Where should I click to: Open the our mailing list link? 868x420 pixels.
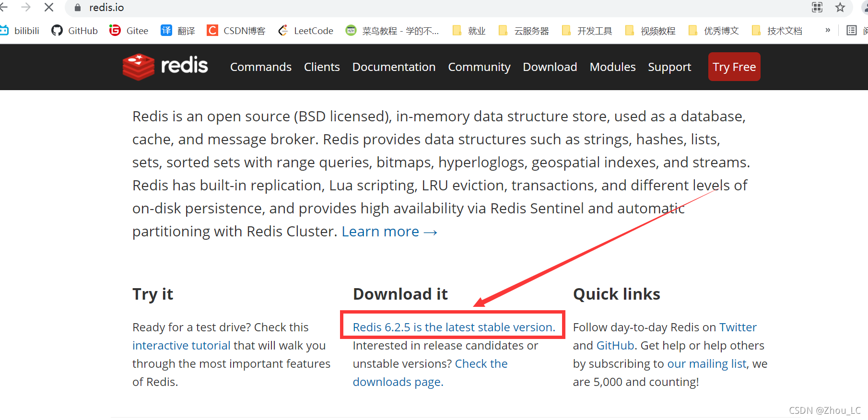707,364
